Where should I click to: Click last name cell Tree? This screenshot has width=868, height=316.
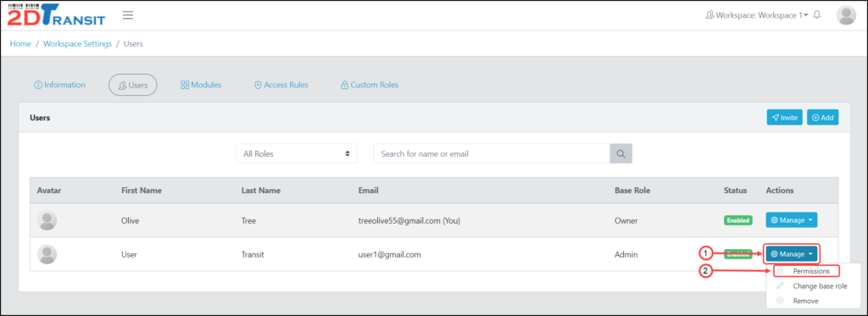point(248,220)
